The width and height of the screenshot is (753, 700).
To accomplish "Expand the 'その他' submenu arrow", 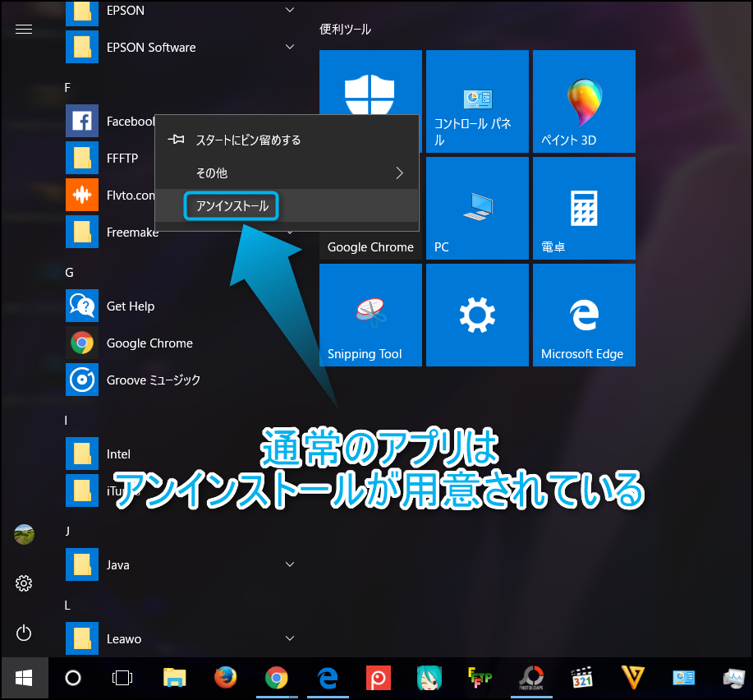I will 400,173.
